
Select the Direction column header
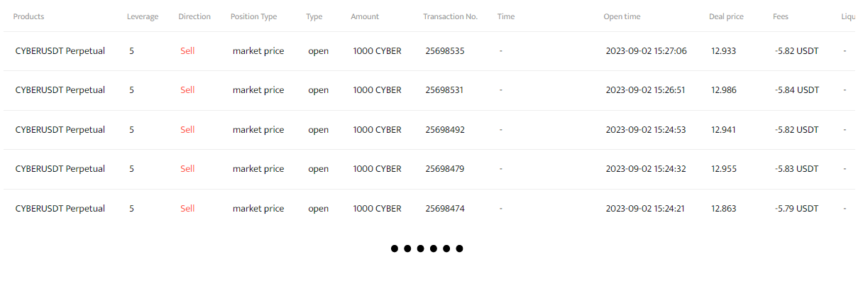(194, 16)
